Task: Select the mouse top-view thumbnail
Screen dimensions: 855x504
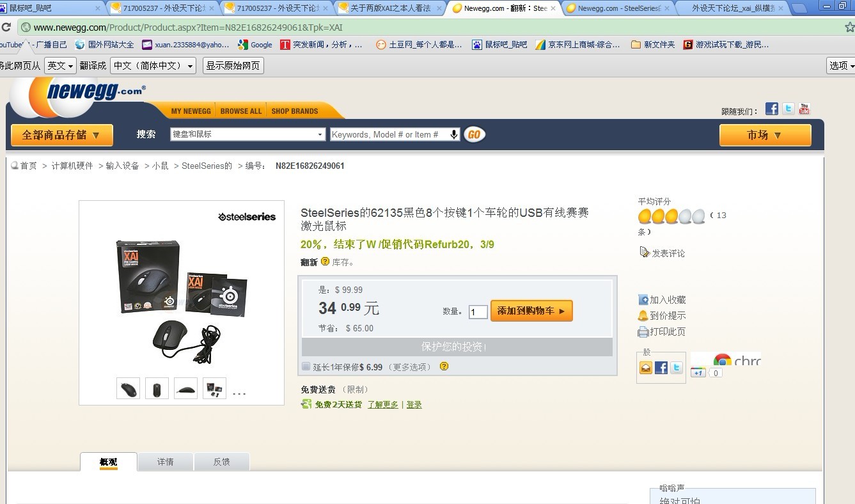Action: pos(157,388)
